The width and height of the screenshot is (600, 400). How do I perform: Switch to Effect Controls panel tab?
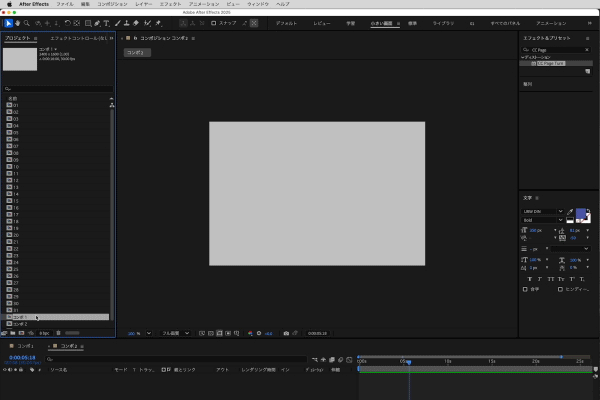click(79, 38)
